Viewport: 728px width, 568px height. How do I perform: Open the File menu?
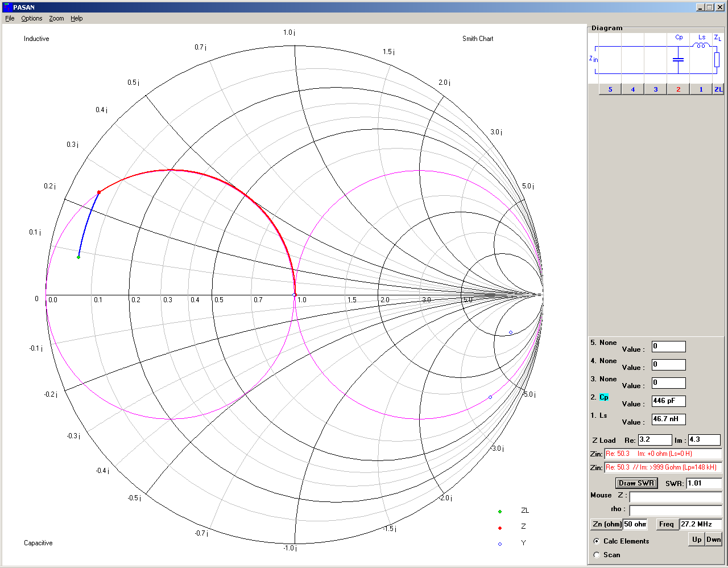pyautogui.click(x=10, y=18)
